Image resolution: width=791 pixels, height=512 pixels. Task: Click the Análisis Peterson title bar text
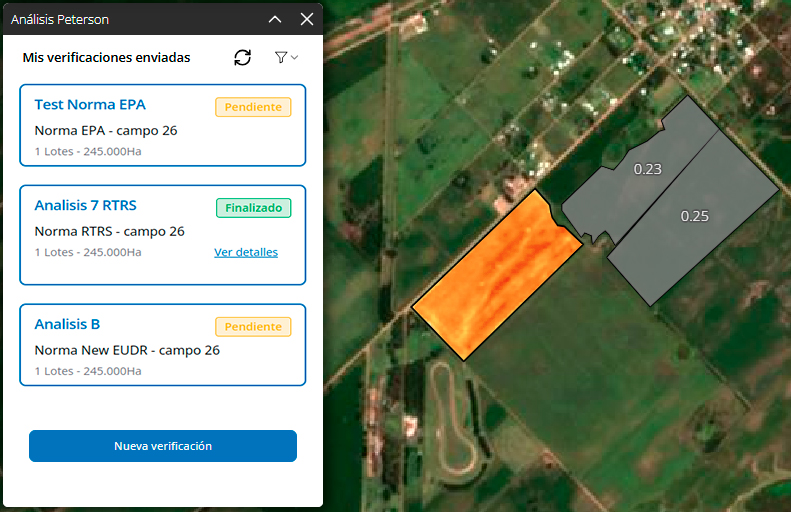point(60,20)
